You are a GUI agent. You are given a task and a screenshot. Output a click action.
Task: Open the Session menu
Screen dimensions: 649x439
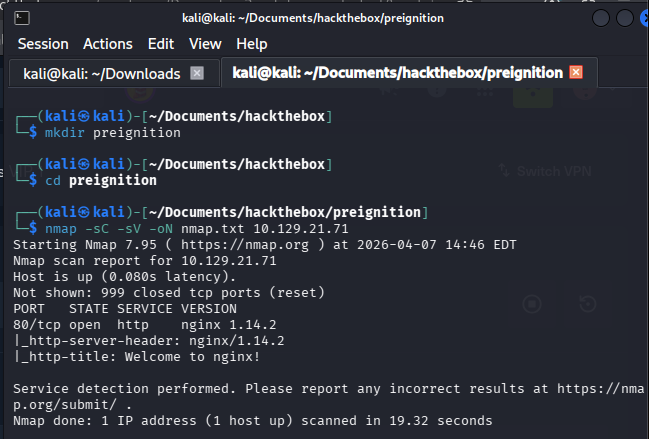tap(43, 44)
